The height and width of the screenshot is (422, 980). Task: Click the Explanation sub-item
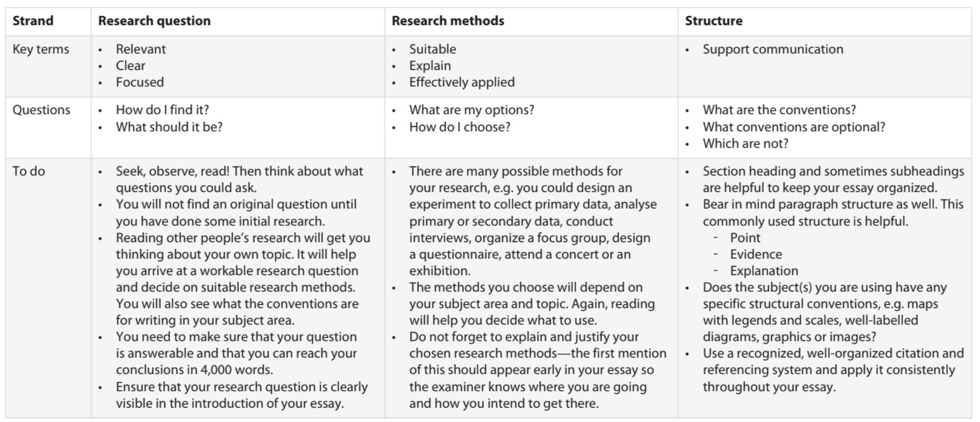pos(764,270)
